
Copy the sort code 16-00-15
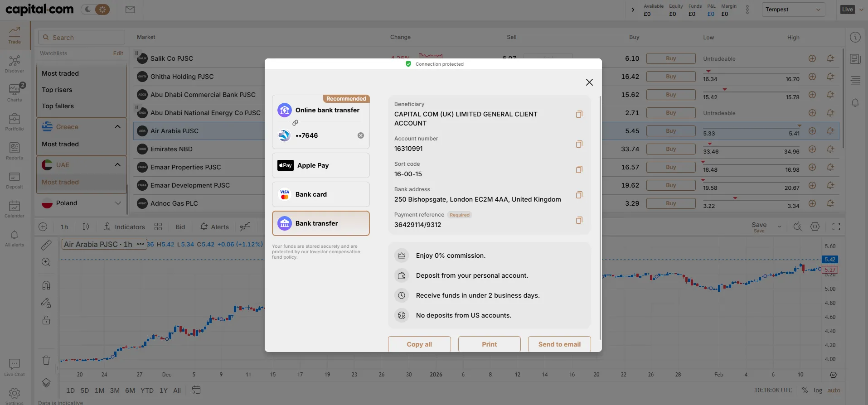pyautogui.click(x=579, y=169)
